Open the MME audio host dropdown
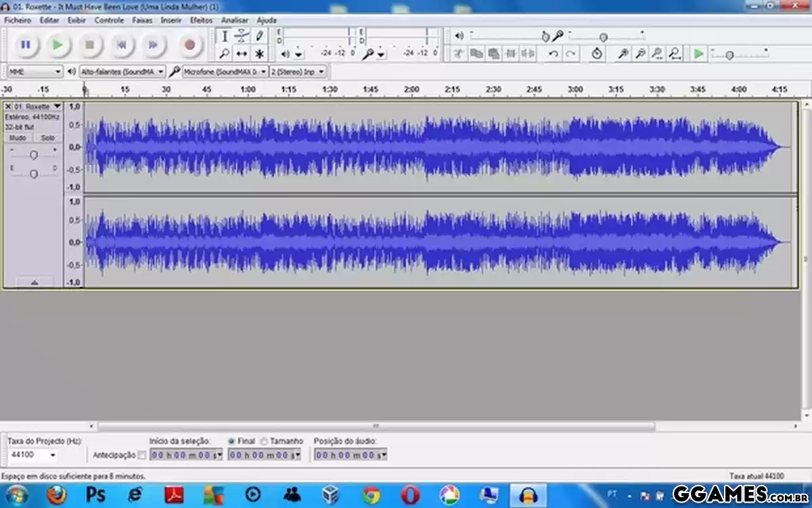 click(35, 71)
